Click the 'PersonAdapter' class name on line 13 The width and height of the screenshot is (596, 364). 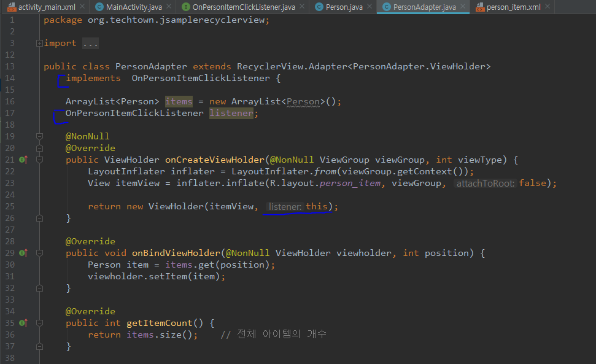(151, 66)
